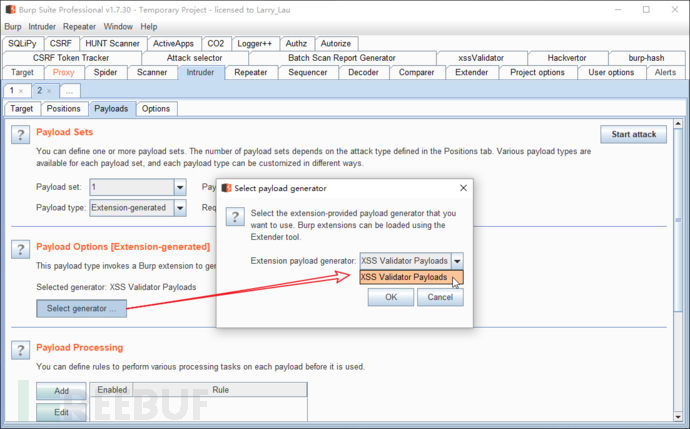This screenshot has width=690, height=429.
Task: Open the burp-hash tab
Action: (646, 58)
